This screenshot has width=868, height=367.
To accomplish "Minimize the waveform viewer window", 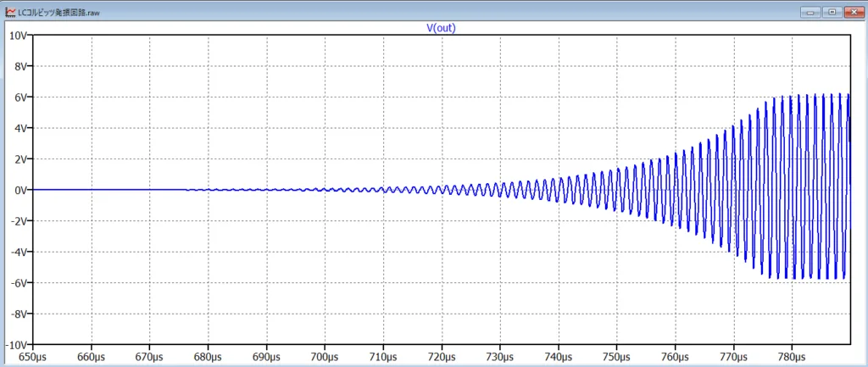I will coord(813,11).
